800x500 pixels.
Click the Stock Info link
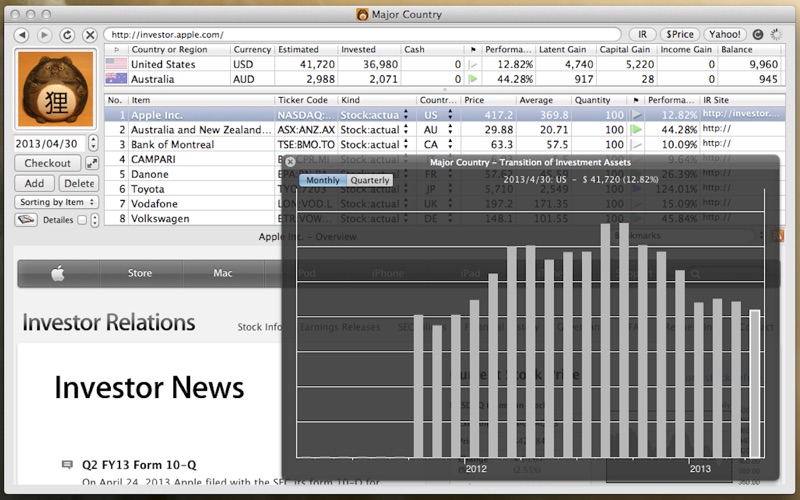tap(259, 327)
